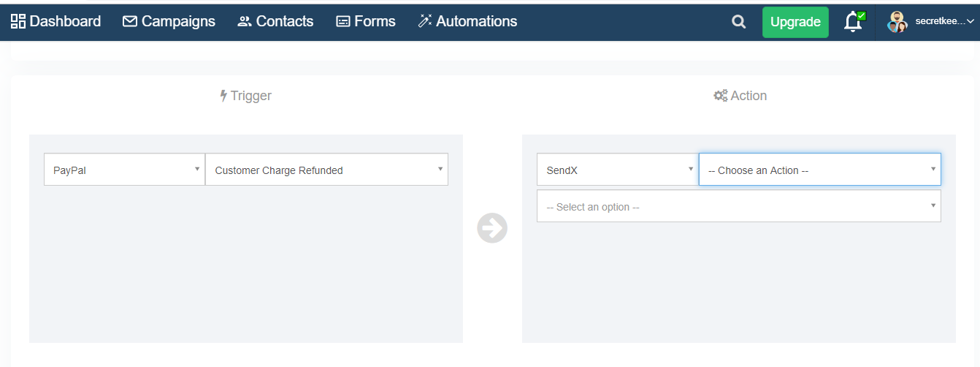The height and width of the screenshot is (367, 980).
Task: Click the Contacts people icon
Action: pyautogui.click(x=244, y=22)
